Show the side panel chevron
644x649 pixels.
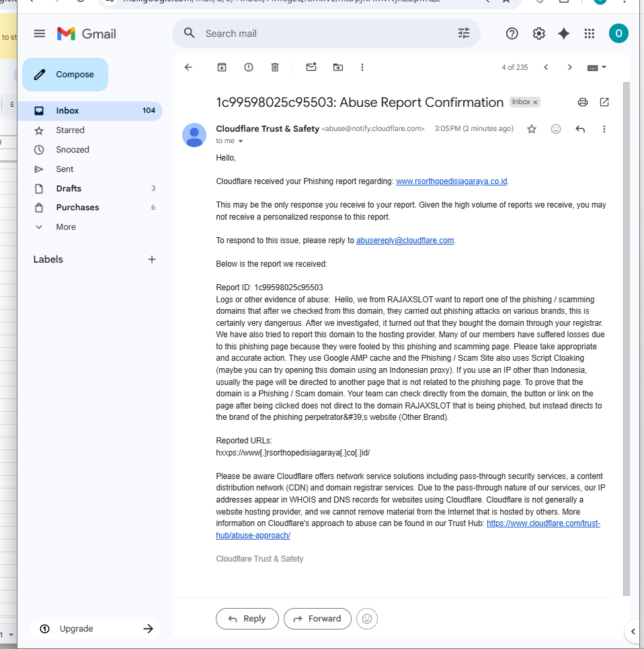(x=633, y=632)
